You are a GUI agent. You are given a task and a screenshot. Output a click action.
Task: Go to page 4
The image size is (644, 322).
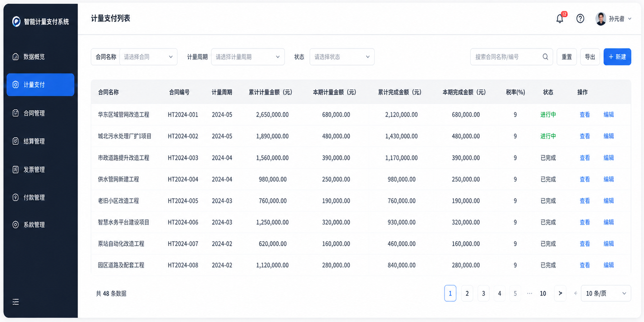coord(500,293)
